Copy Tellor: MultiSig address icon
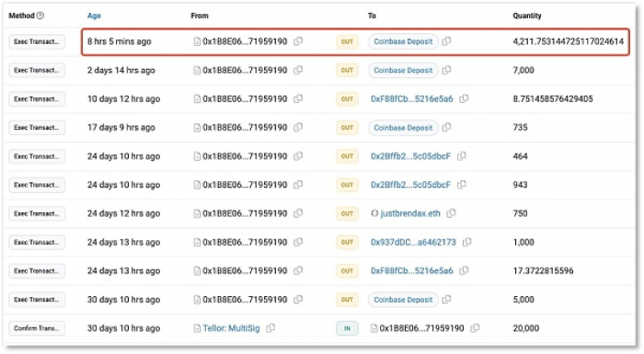Screen dimensions: 644x354 tap(270, 328)
